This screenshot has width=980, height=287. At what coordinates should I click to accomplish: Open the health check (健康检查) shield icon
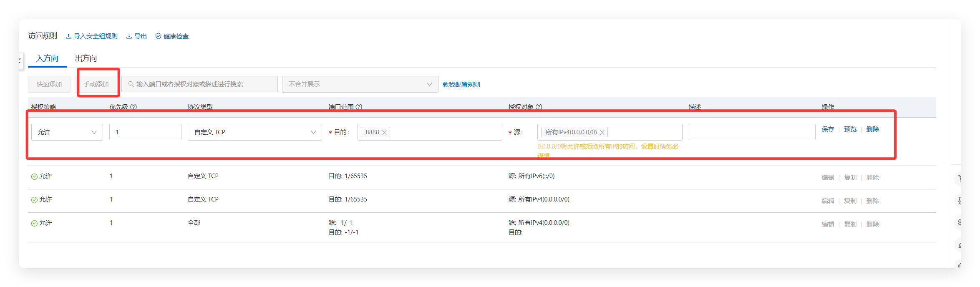[x=158, y=36]
